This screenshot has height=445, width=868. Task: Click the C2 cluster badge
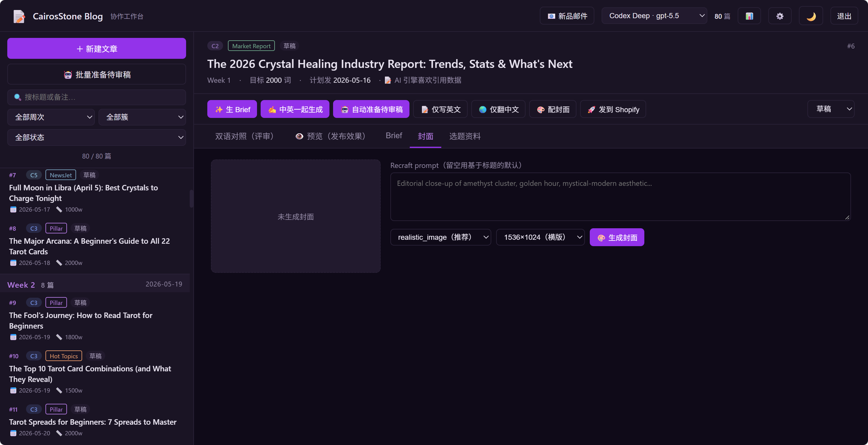coord(215,46)
